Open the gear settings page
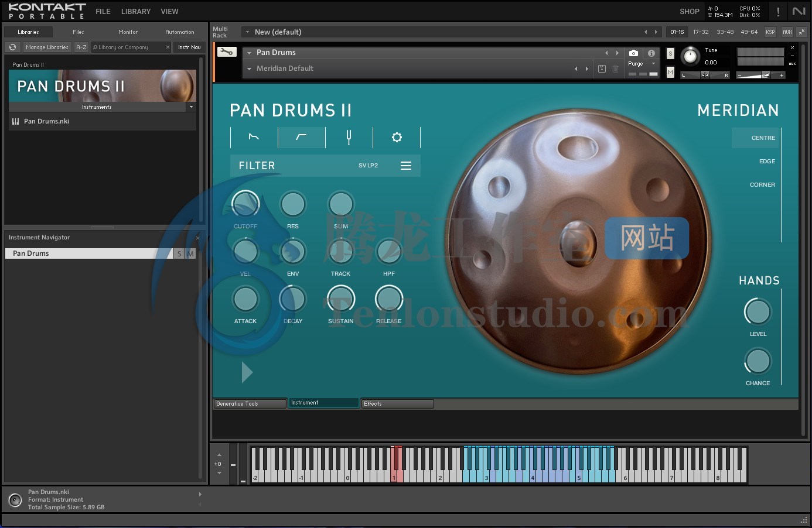 pyautogui.click(x=397, y=137)
